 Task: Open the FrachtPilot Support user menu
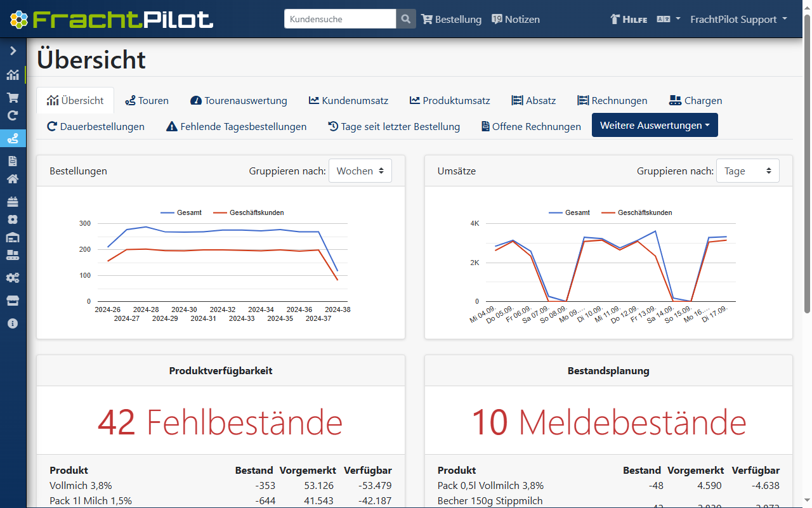(738, 19)
